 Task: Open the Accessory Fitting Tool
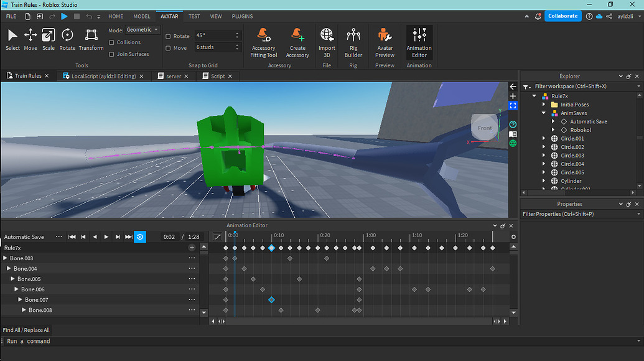(x=263, y=43)
